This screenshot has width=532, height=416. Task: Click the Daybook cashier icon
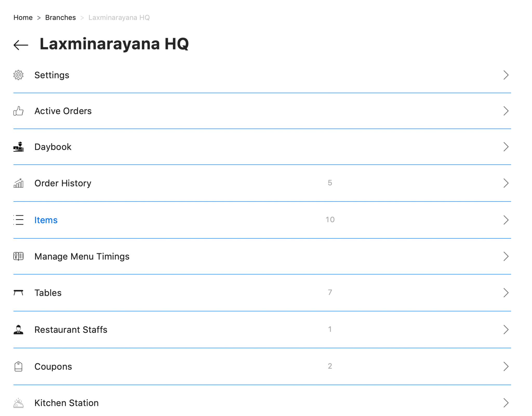click(x=18, y=147)
